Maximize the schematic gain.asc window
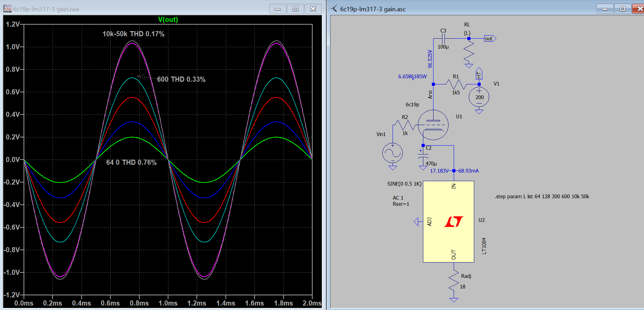The image size is (644, 310). click(x=623, y=9)
